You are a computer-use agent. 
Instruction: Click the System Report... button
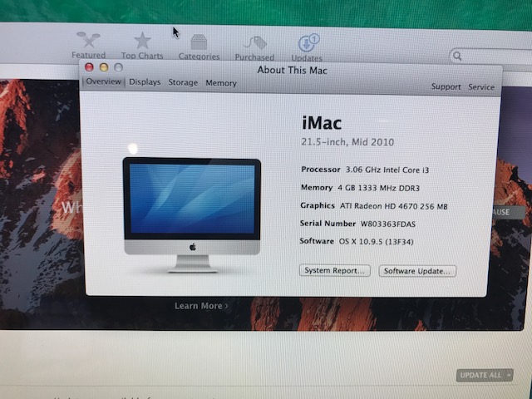point(334,270)
